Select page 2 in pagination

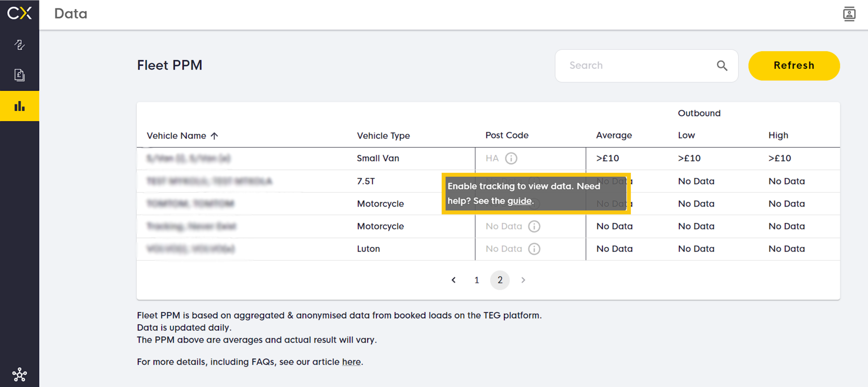click(x=500, y=280)
